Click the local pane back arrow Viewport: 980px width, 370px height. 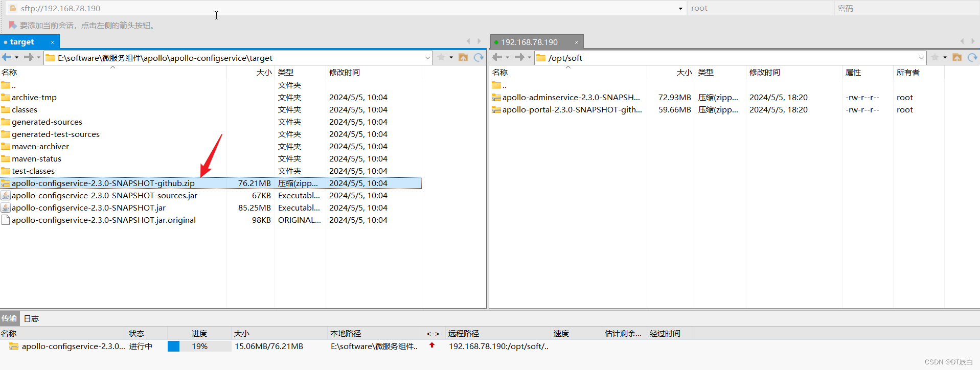[7, 57]
